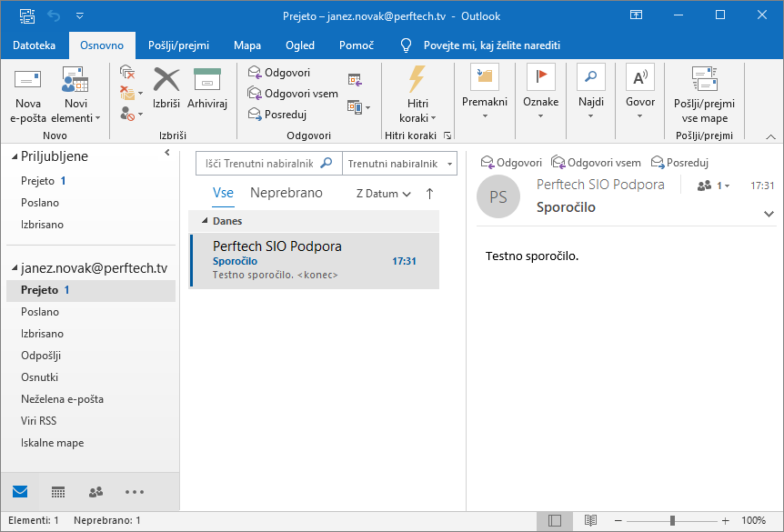Open the Hitri koraki dialog launcher

447,136
